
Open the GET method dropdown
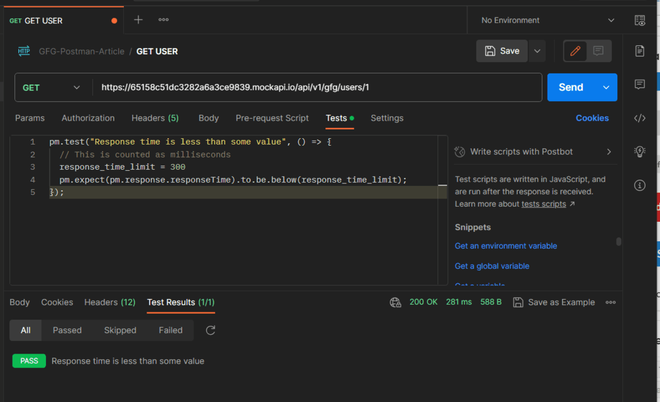click(x=51, y=88)
